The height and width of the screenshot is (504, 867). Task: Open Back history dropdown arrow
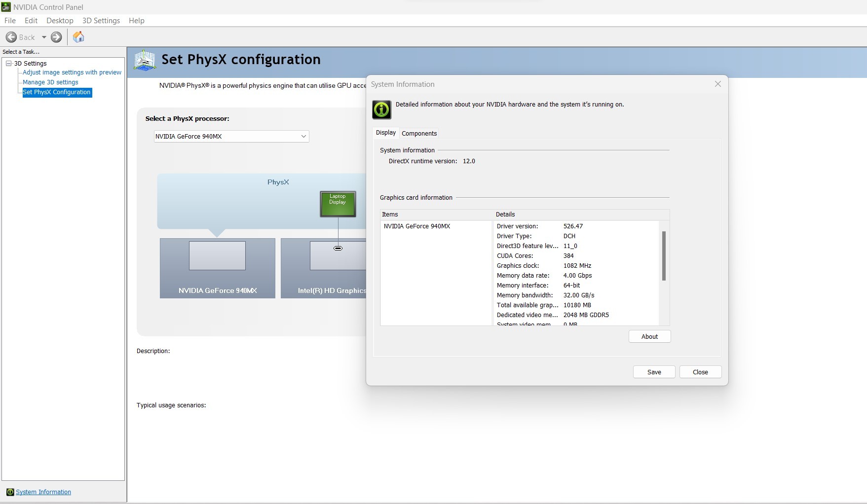(x=44, y=37)
